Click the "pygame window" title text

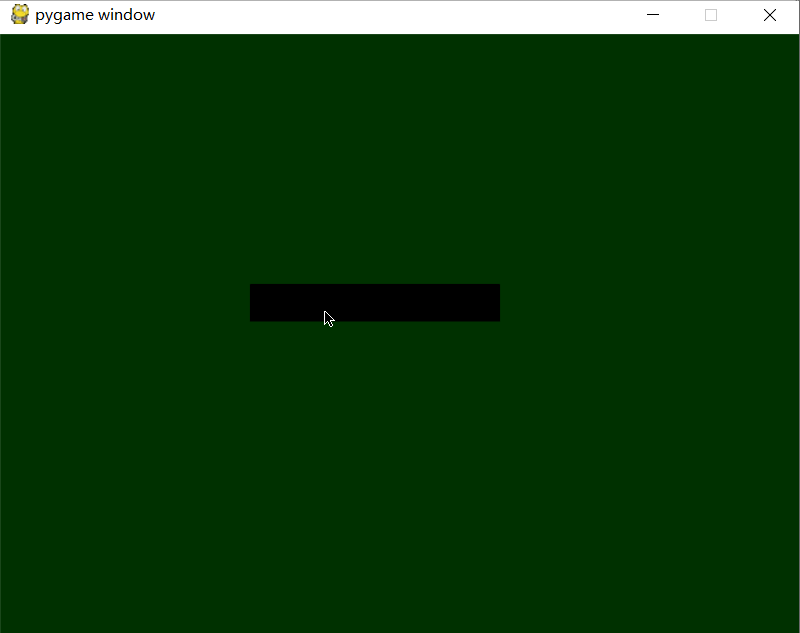[x=95, y=15]
